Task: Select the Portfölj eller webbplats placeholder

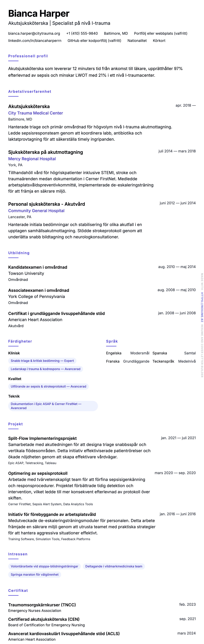Action: tap(160, 34)
